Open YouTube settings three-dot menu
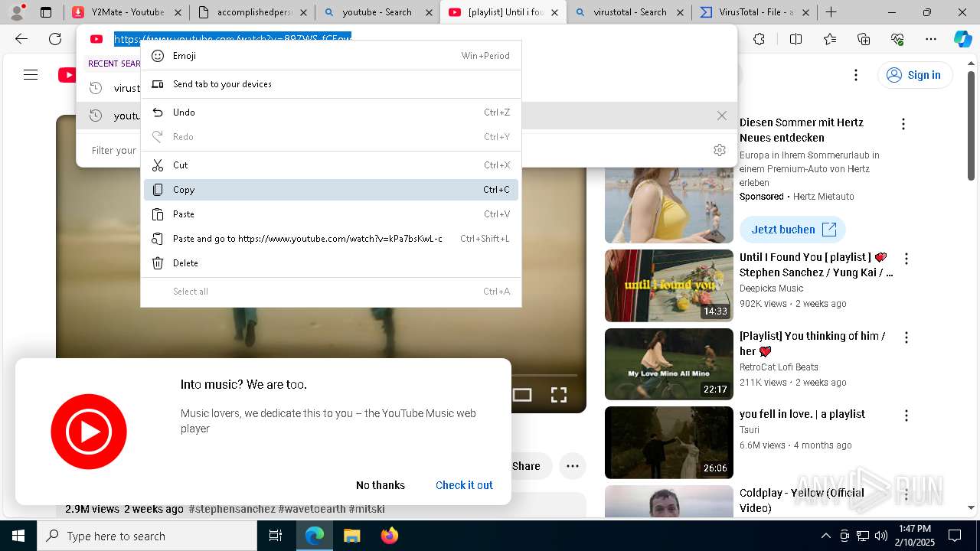This screenshot has height=551, width=980. [856, 75]
